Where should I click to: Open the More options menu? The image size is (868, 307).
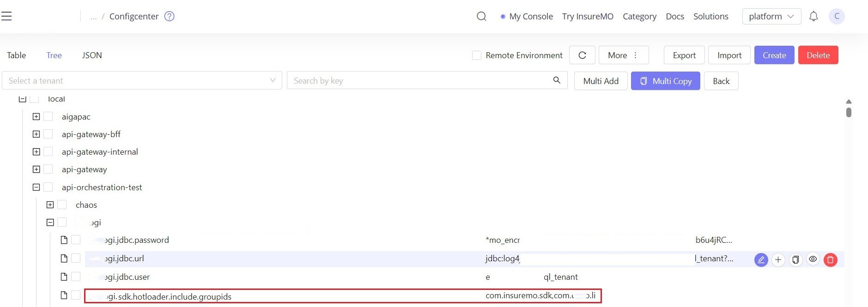(624, 55)
